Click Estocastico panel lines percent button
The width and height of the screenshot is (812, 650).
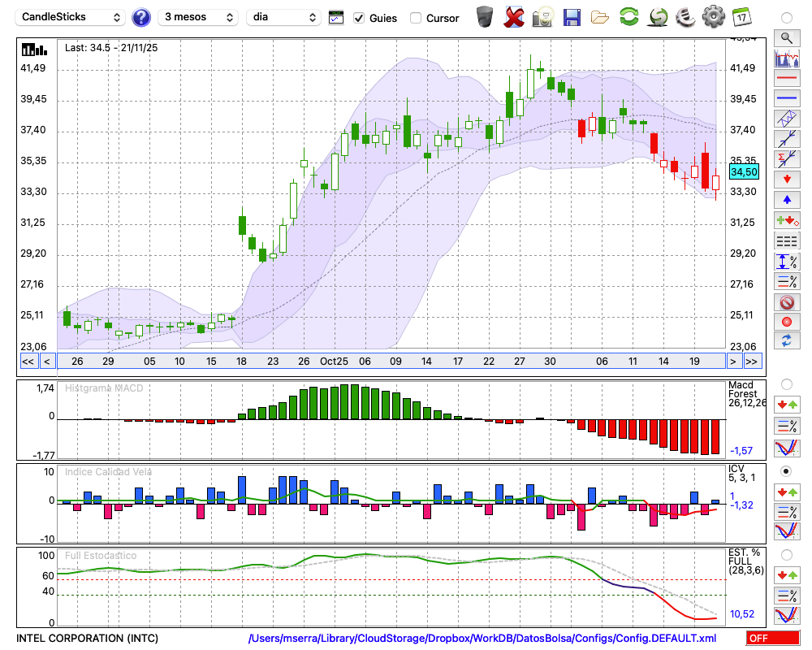coord(787,596)
